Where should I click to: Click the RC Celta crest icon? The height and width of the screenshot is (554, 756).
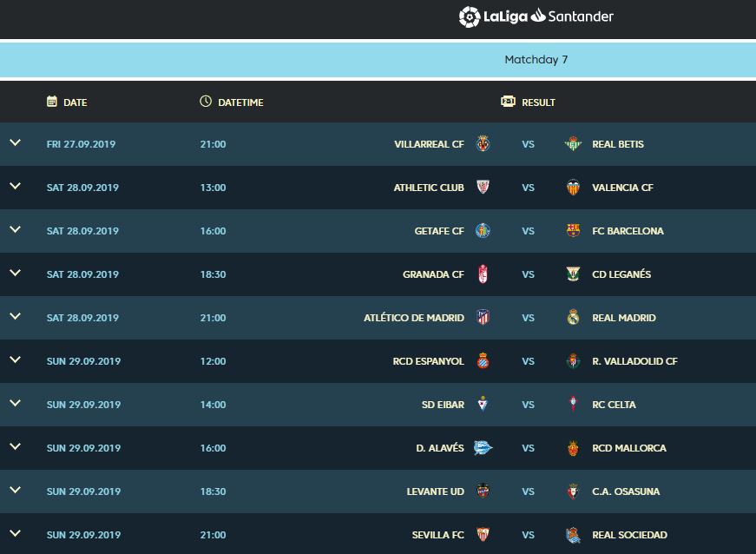point(573,404)
